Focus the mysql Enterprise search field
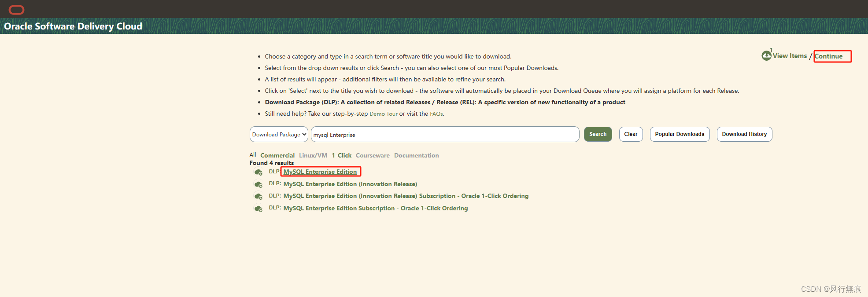 [445, 134]
